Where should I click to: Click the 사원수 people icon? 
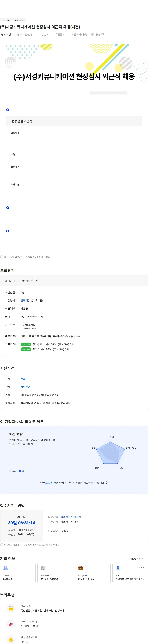point(6,568)
